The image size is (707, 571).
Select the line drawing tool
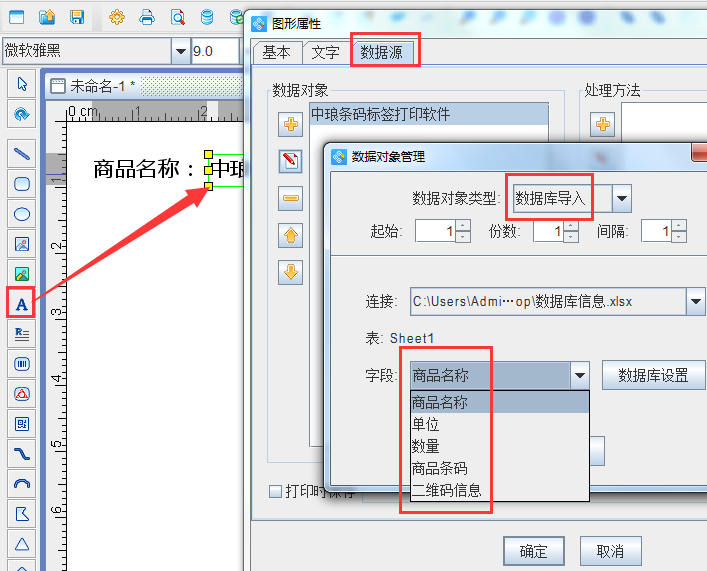pyautogui.click(x=22, y=154)
